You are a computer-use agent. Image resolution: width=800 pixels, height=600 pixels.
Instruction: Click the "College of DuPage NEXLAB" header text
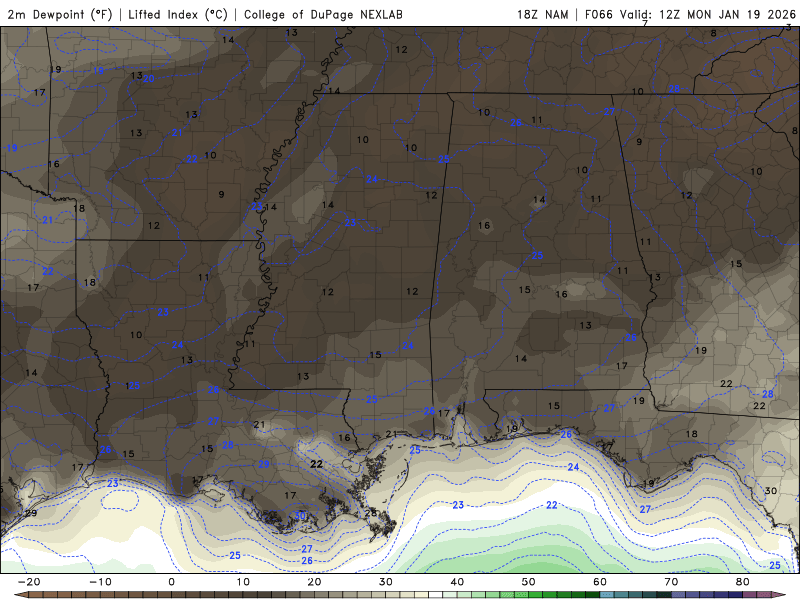coord(323,14)
